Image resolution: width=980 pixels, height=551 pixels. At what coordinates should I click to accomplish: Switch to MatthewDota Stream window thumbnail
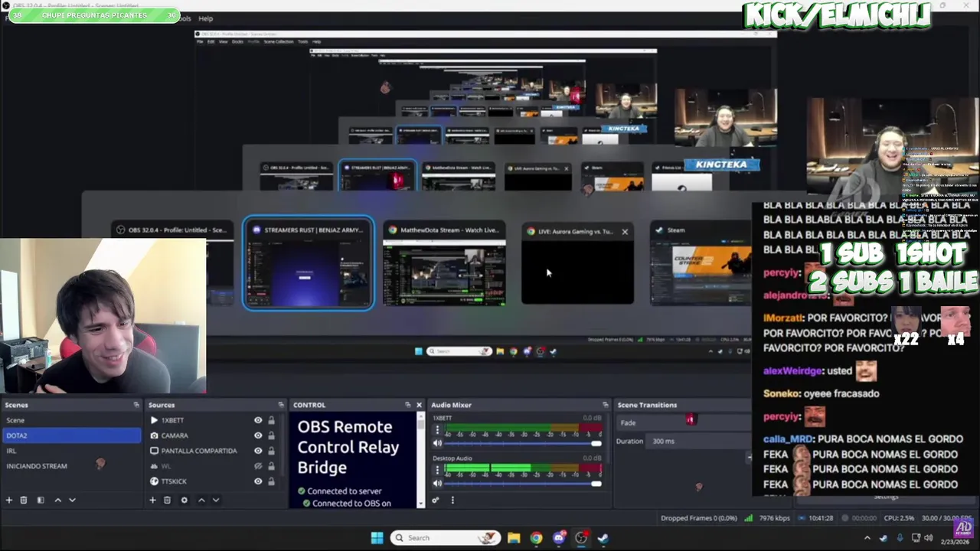click(444, 263)
